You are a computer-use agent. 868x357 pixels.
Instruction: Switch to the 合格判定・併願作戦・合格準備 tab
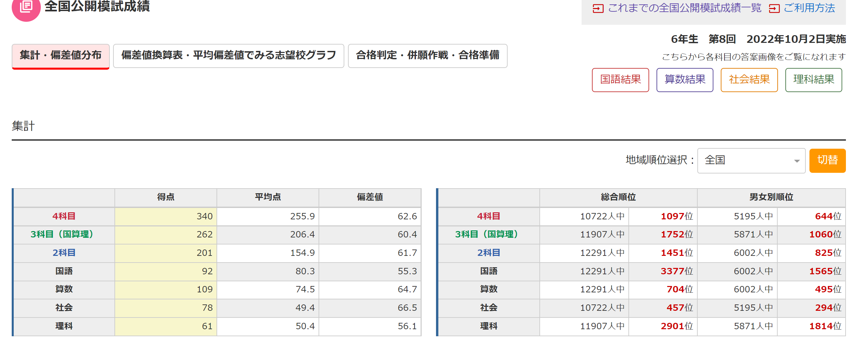click(427, 56)
